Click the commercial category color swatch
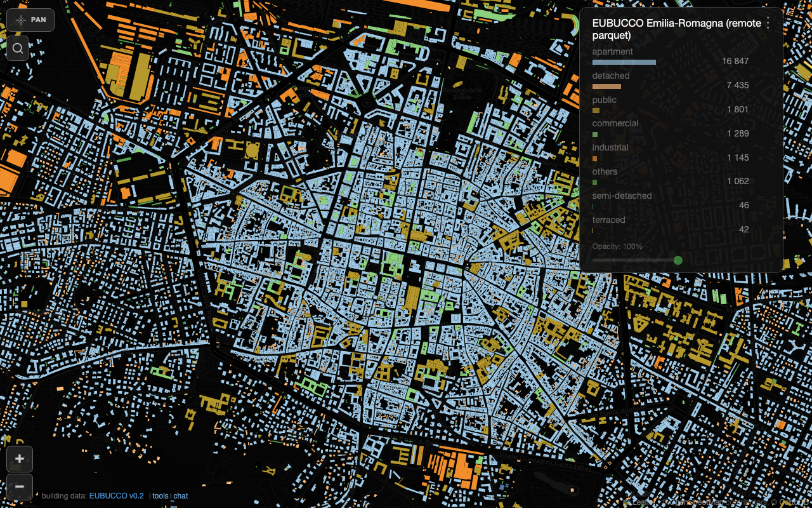This screenshot has height=508, width=812. pyautogui.click(x=595, y=135)
